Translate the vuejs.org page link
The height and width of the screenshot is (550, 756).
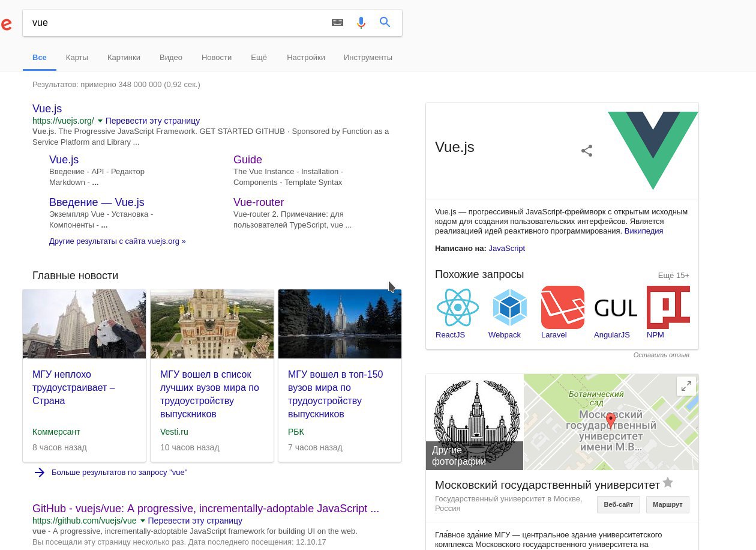(152, 121)
